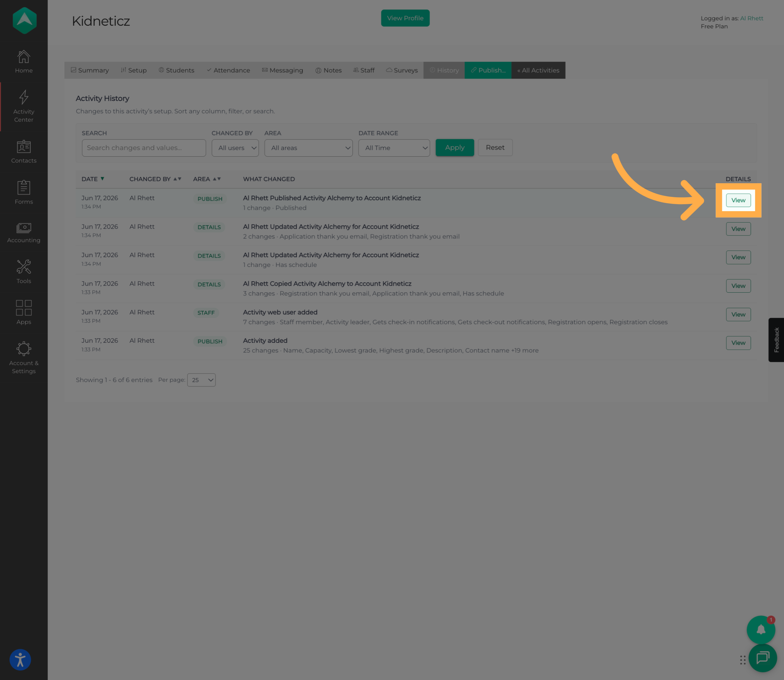This screenshot has height=680, width=784.
Task: Switch to the Messaging tab
Action: tap(283, 70)
